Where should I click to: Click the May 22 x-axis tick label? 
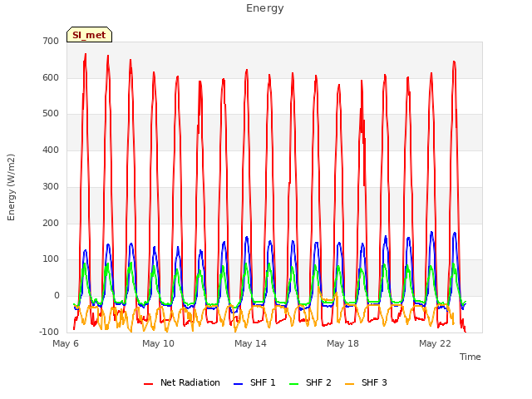pyautogui.click(x=435, y=343)
